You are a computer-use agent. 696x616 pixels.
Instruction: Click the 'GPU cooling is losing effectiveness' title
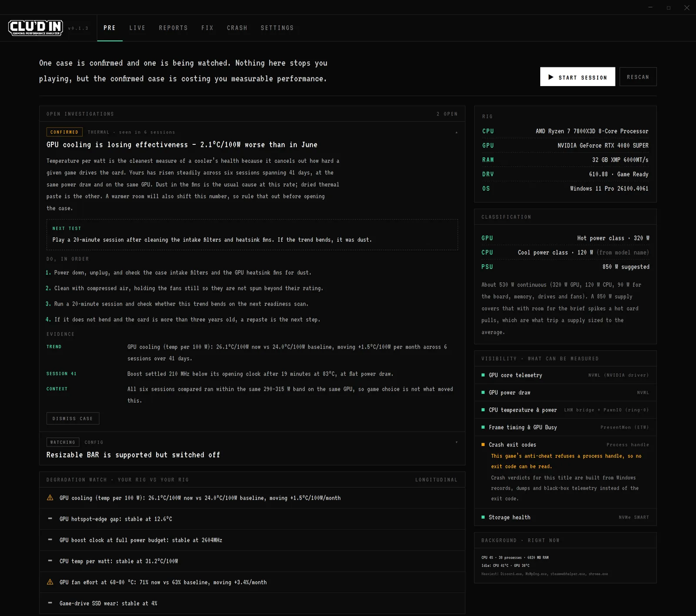click(x=182, y=145)
